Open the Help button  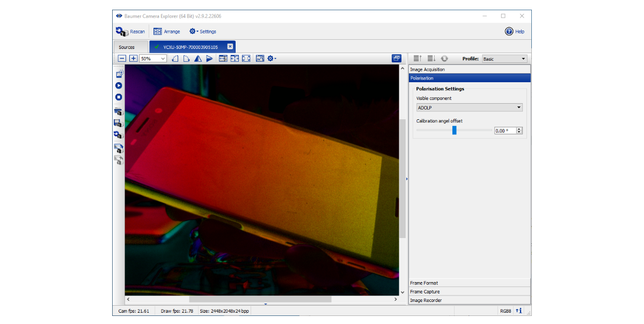coord(514,32)
